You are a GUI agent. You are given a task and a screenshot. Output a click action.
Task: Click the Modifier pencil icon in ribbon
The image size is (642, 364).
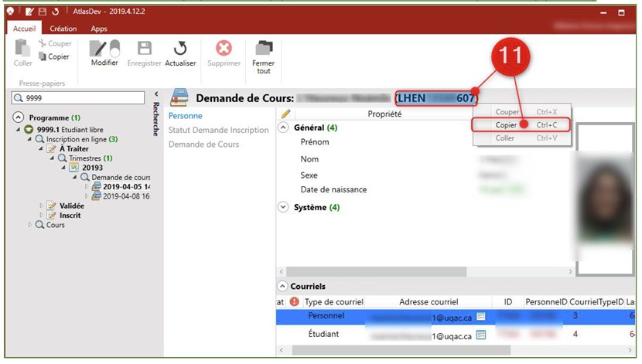click(104, 49)
